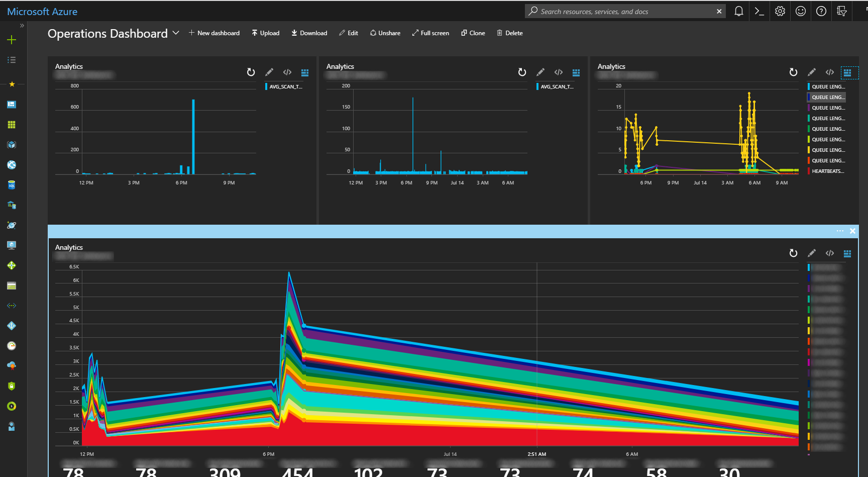Show code view on the 200-scale AVG_SCAN tile
The width and height of the screenshot is (868, 477).
[x=559, y=72]
